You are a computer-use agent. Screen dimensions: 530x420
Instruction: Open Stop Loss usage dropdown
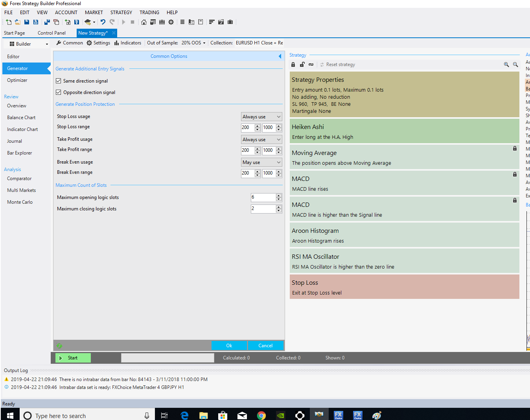click(261, 117)
